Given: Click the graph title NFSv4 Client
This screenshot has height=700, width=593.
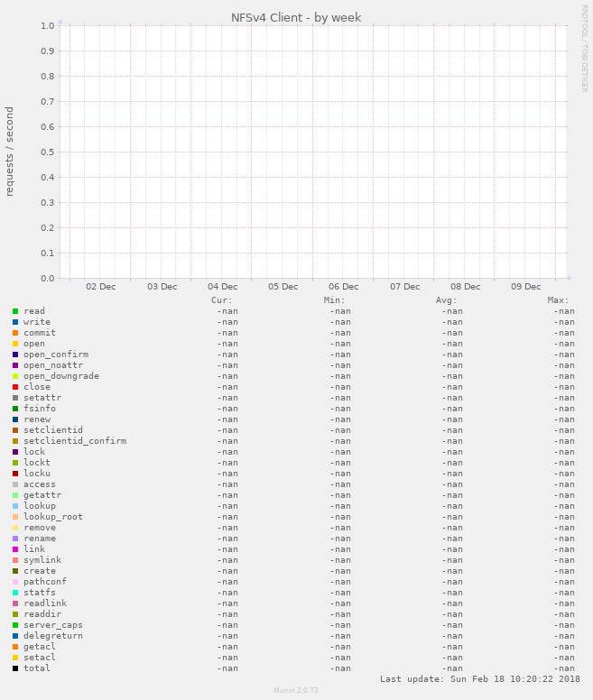Looking at the screenshot, I should pyautogui.click(x=296, y=17).
